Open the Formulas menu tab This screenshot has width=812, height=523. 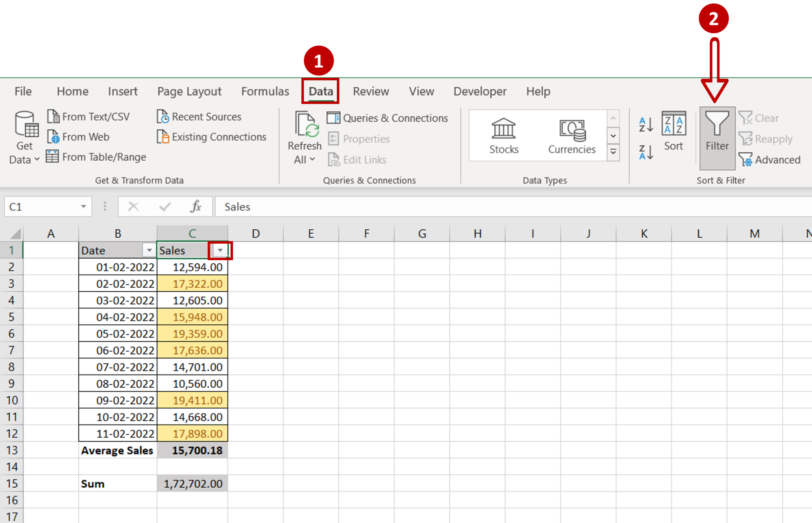(x=265, y=91)
